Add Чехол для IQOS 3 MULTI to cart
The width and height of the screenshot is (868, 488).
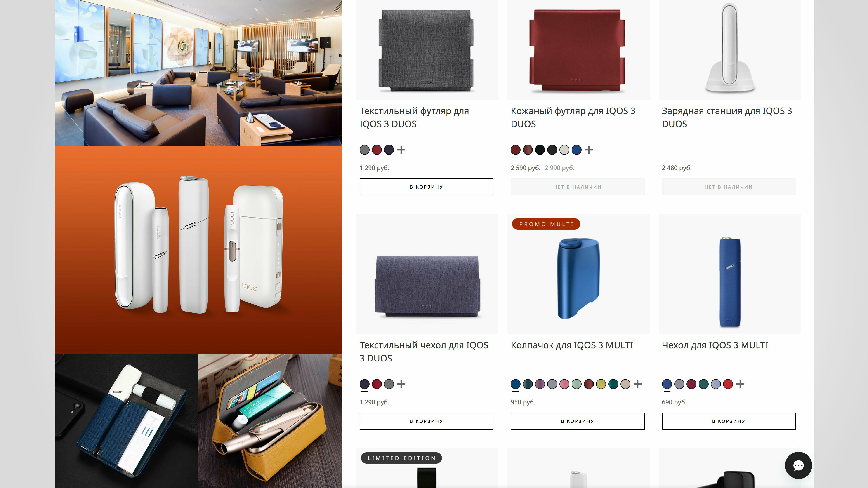coord(729,421)
